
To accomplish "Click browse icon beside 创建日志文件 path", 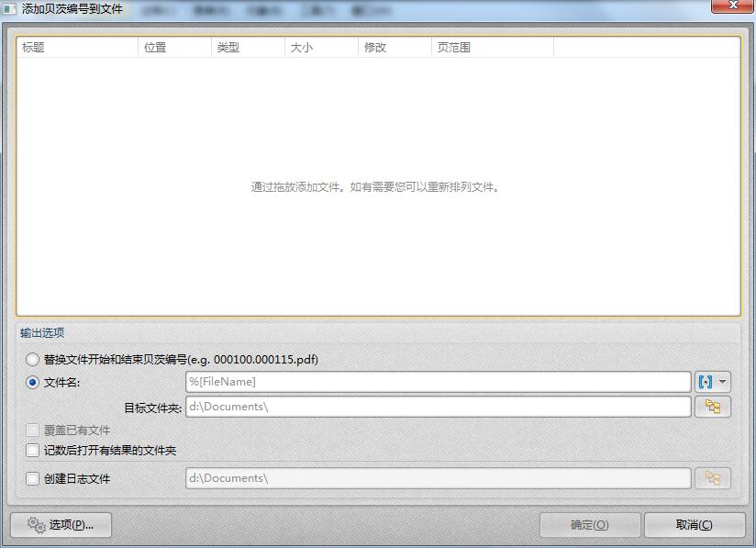I will point(712,478).
